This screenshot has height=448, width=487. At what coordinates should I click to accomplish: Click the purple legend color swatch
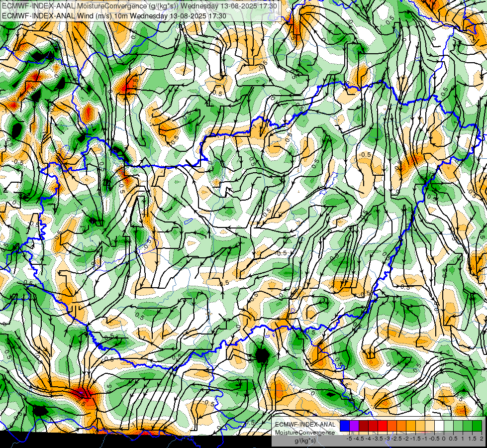[x=354, y=426]
